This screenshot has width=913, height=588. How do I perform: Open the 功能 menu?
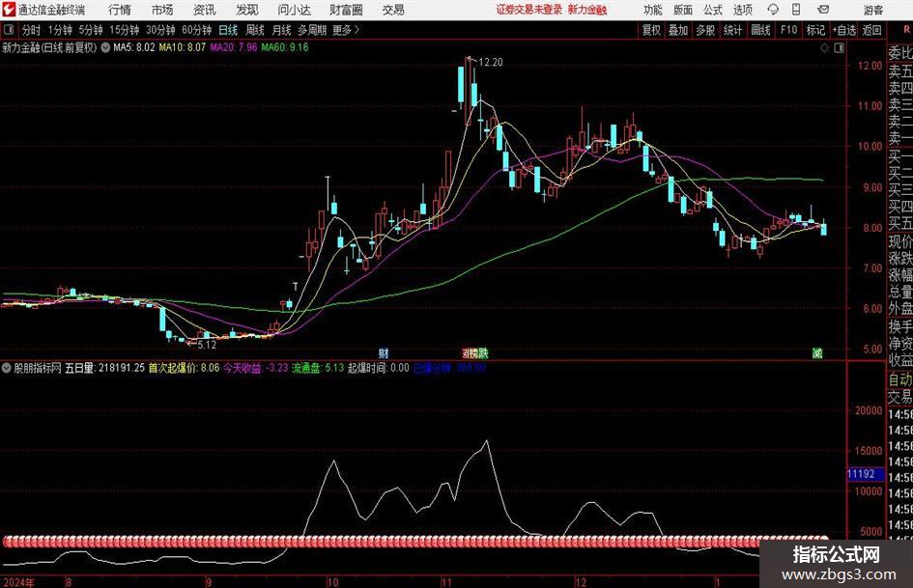[x=652, y=10]
